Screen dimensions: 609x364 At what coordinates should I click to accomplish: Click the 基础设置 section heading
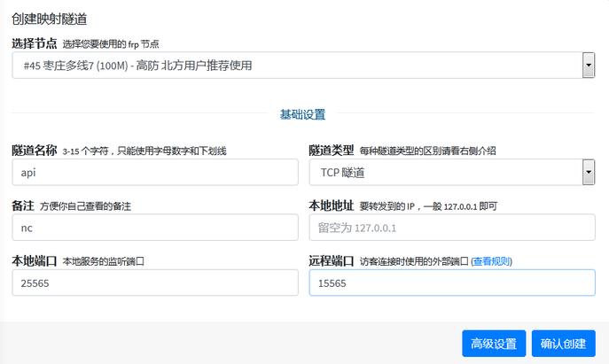pyautogui.click(x=302, y=114)
